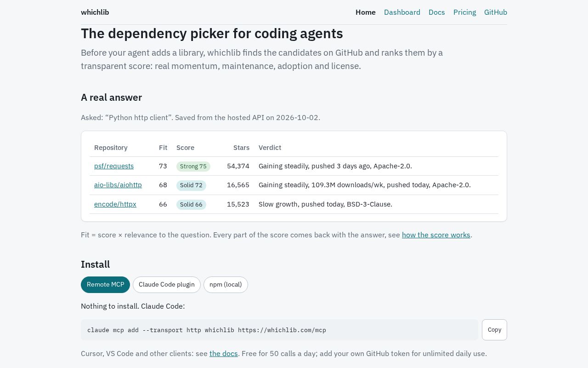Click the 'Nothing to install. Claude Code:' line
This screenshot has height=368, width=588.
point(133,306)
